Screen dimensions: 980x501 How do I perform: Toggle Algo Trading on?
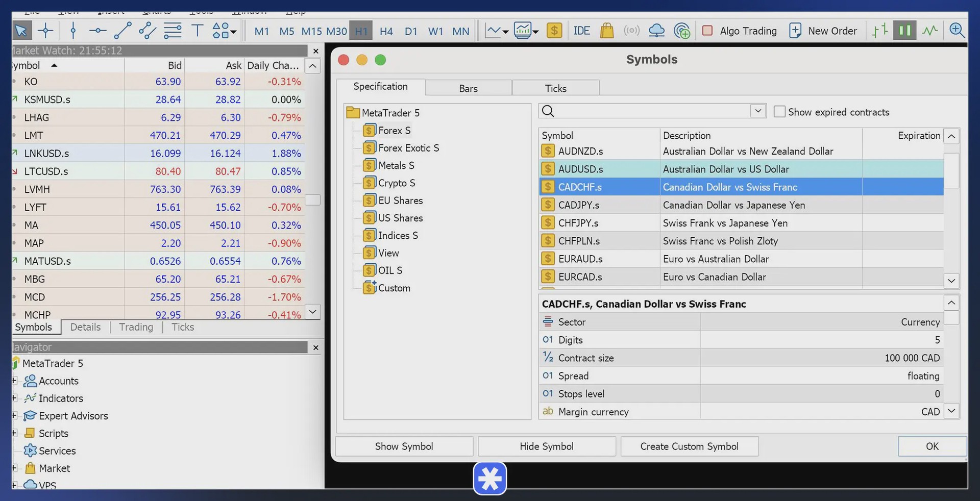[x=740, y=31]
